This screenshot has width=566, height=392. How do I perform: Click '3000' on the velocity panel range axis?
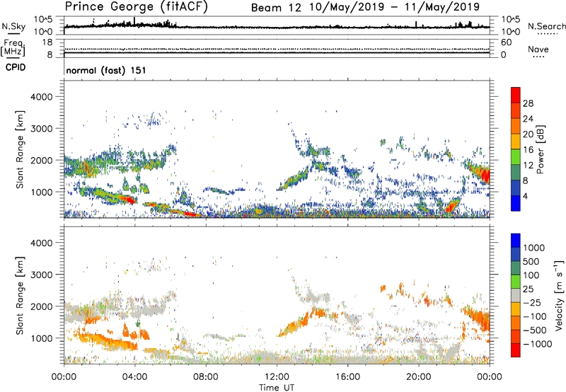coord(42,275)
